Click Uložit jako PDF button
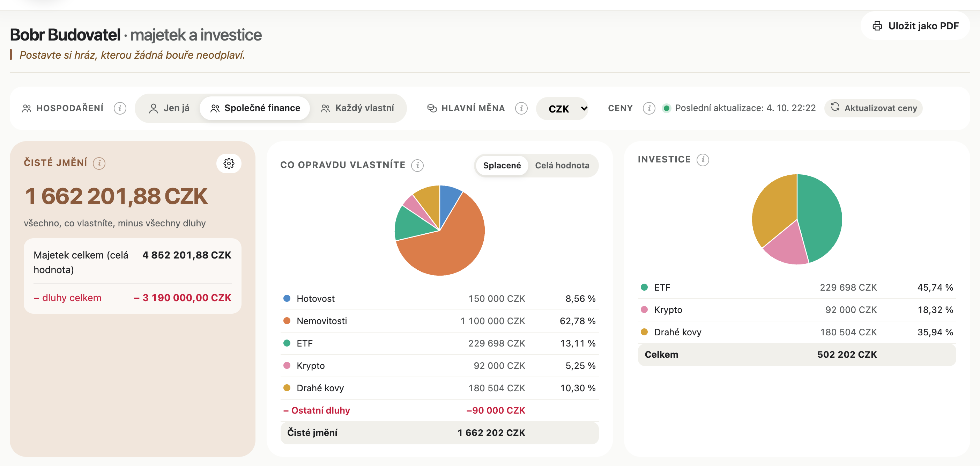980x466 pixels. pyautogui.click(x=915, y=26)
